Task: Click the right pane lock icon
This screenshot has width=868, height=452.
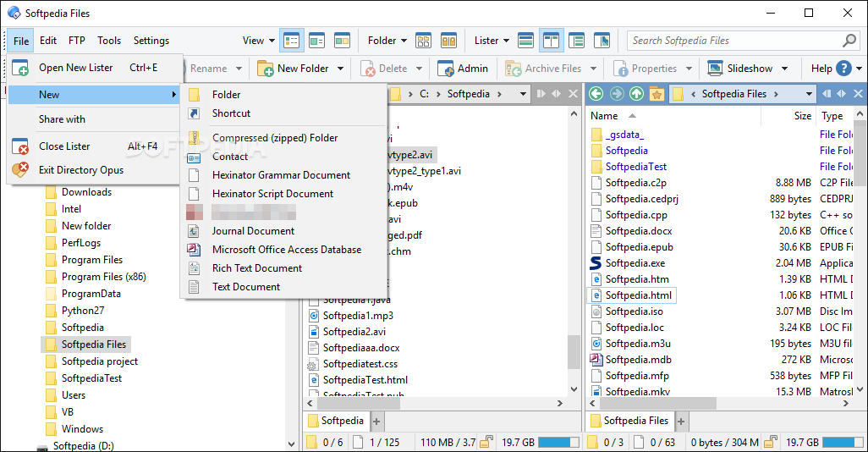Action: tap(770, 442)
